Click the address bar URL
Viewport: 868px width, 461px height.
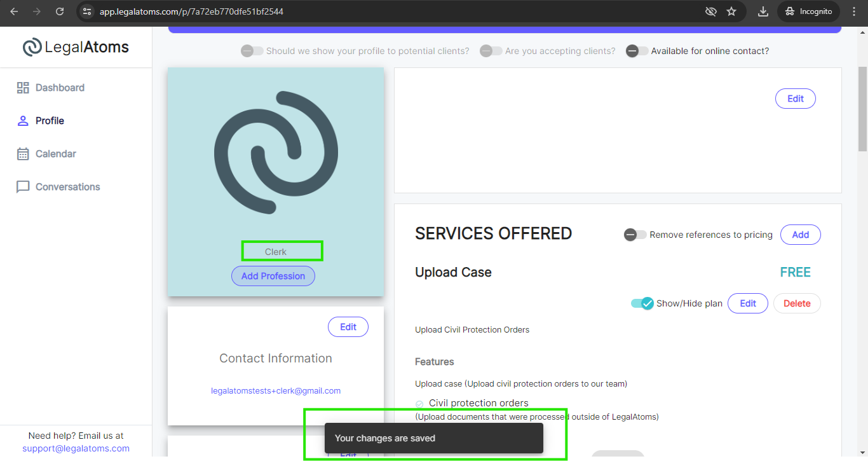[191, 11]
